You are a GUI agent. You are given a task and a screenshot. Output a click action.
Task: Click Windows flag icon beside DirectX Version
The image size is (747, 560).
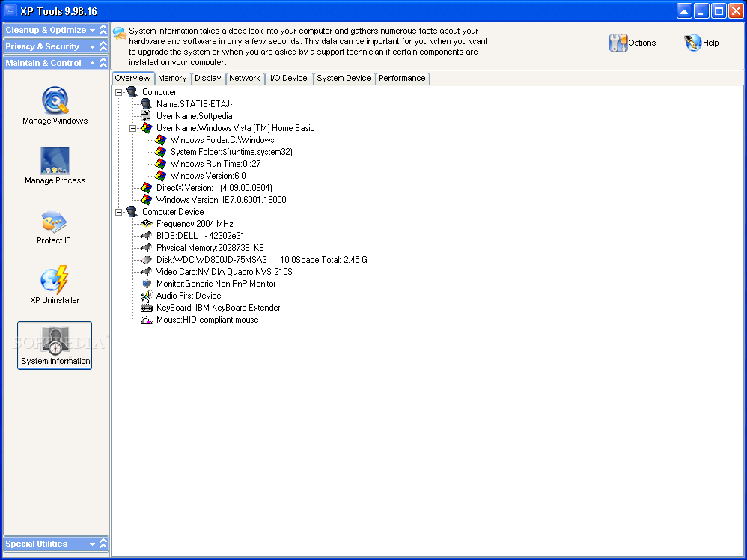146,188
